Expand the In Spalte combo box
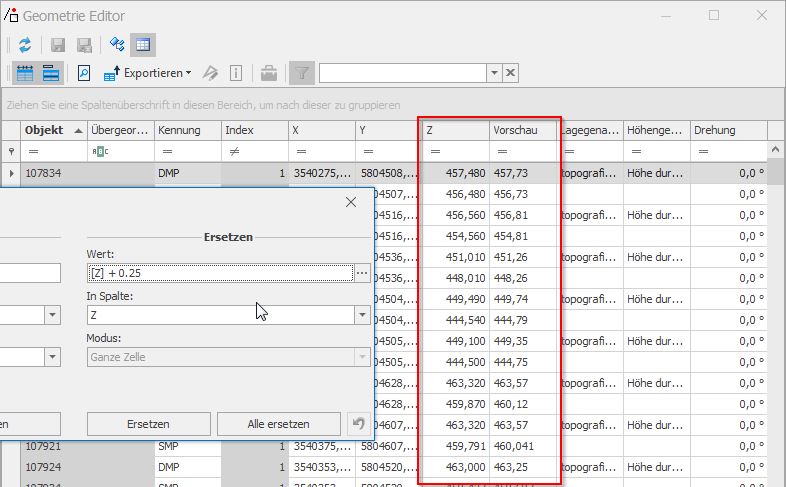This screenshot has width=786, height=487. (361, 315)
